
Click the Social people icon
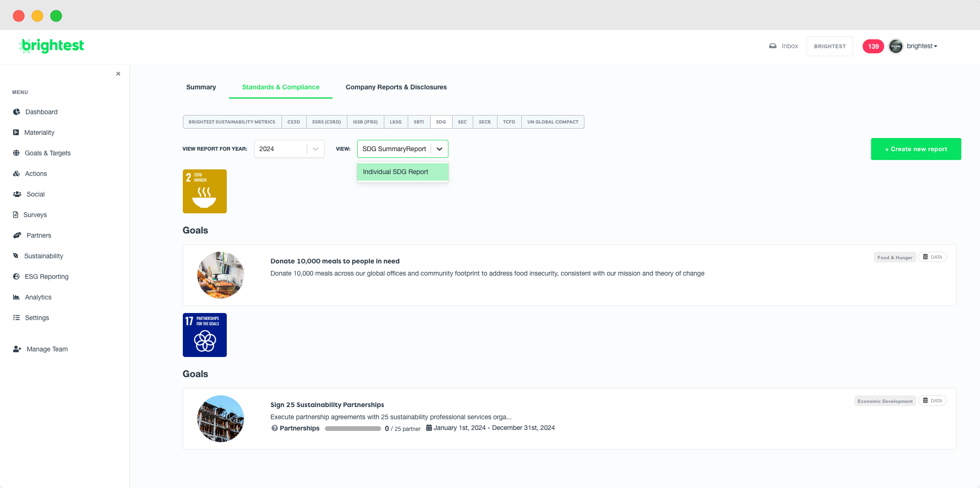17,194
